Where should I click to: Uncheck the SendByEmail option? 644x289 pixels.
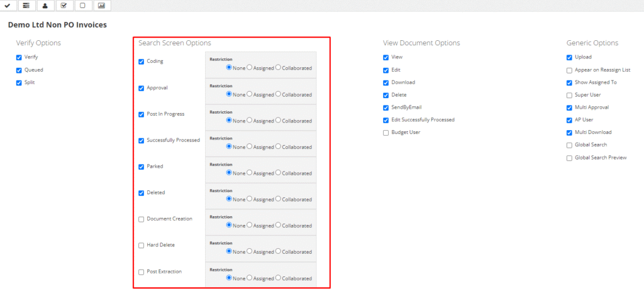(386, 107)
